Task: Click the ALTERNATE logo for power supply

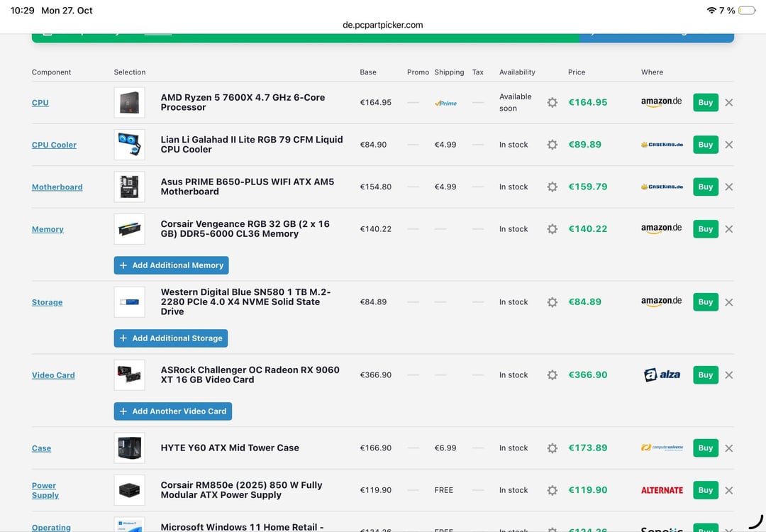Action: pos(661,490)
